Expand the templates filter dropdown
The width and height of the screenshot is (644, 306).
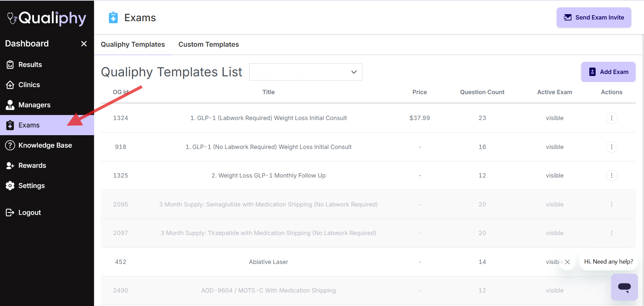(306, 72)
